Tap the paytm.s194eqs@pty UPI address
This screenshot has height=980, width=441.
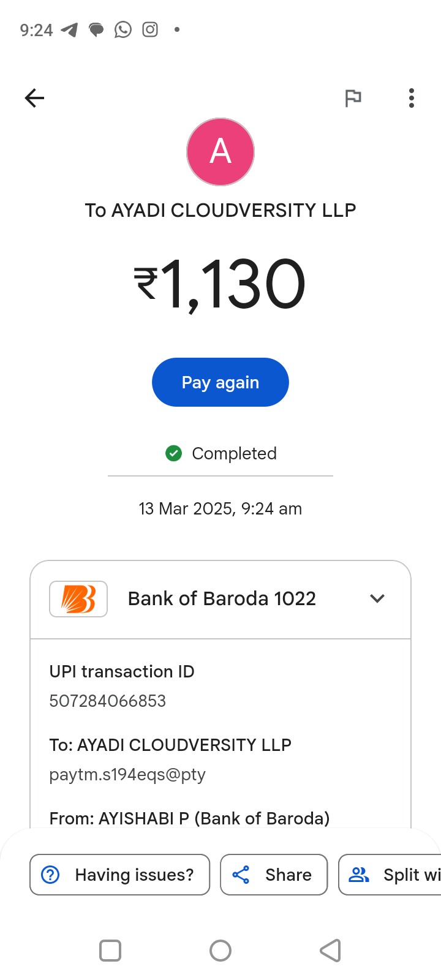coord(127,774)
